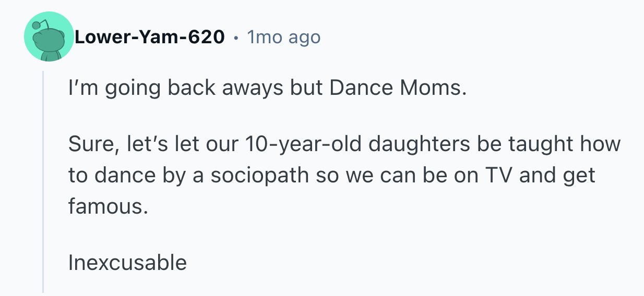644x296 pixels.
Task: Click the words "Dance Moms" in the comment
Action: [396, 89]
